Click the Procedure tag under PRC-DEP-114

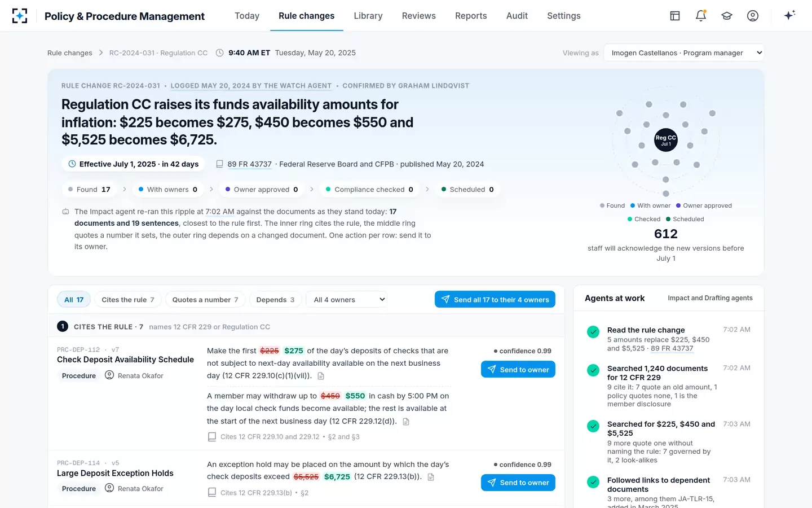[79, 489]
